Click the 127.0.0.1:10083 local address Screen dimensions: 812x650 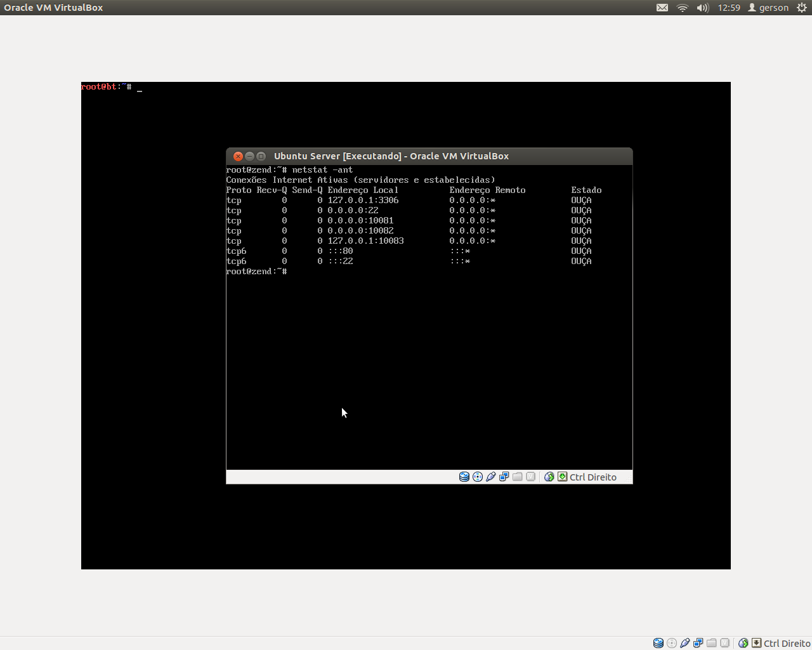pos(365,241)
